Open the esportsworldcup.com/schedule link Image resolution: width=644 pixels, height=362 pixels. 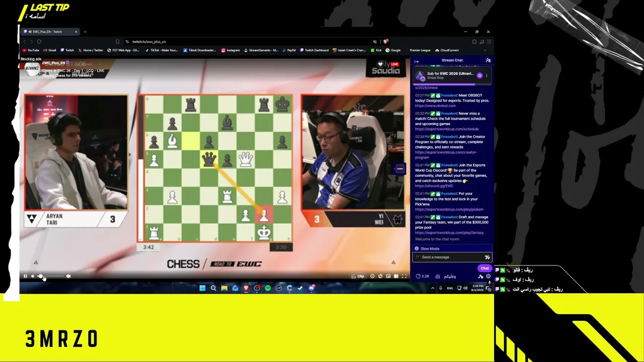pos(447,129)
